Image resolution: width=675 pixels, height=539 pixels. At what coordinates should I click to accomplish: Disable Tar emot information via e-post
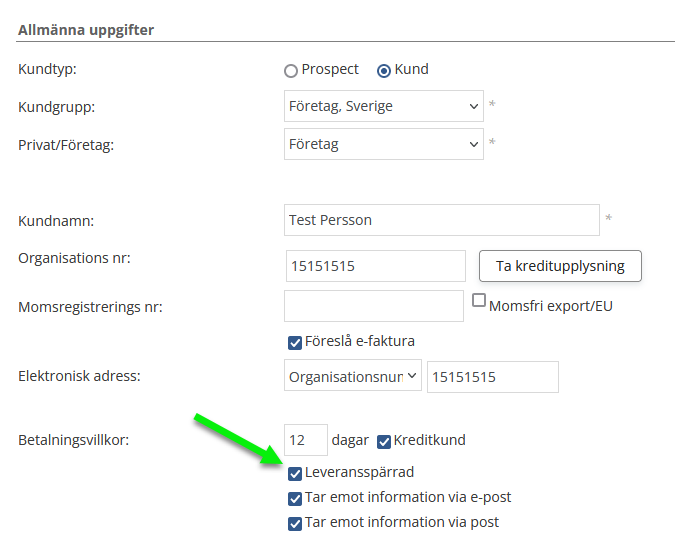click(295, 498)
